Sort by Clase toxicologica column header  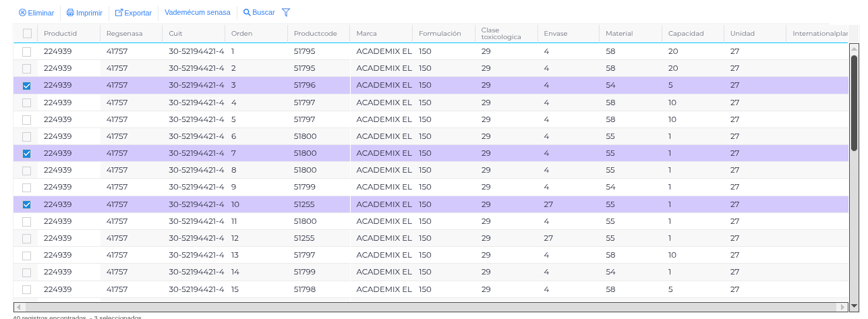point(500,34)
